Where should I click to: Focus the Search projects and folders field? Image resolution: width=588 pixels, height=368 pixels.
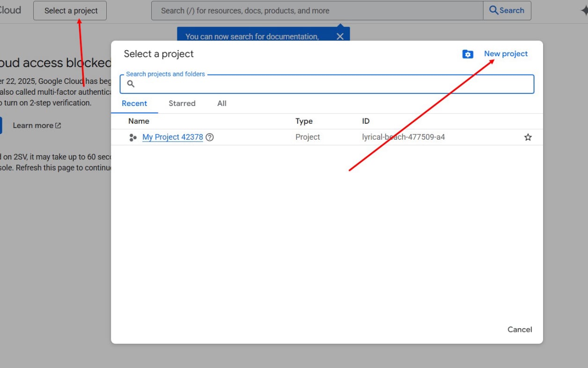click(327, 84)
